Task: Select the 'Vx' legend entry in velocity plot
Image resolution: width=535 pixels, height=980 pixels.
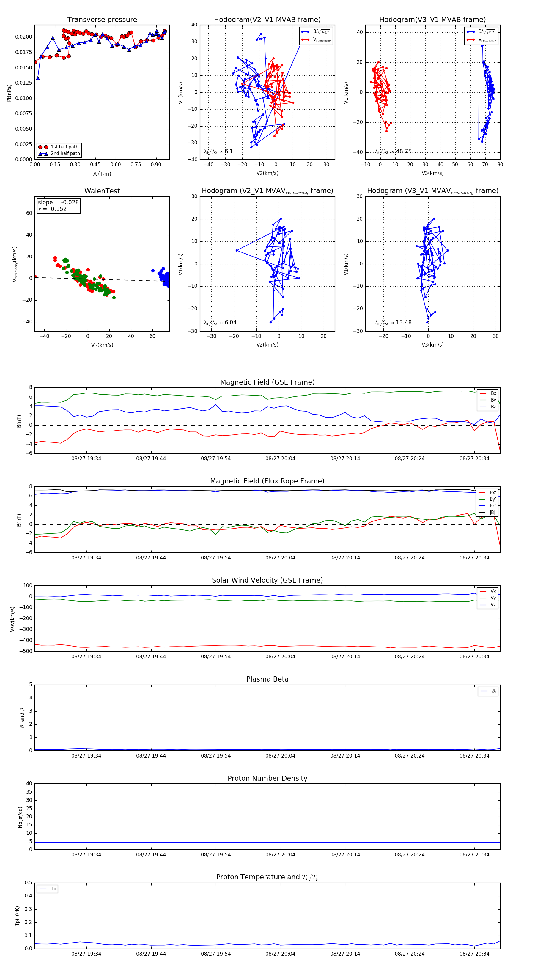Action: coord(488,592)
